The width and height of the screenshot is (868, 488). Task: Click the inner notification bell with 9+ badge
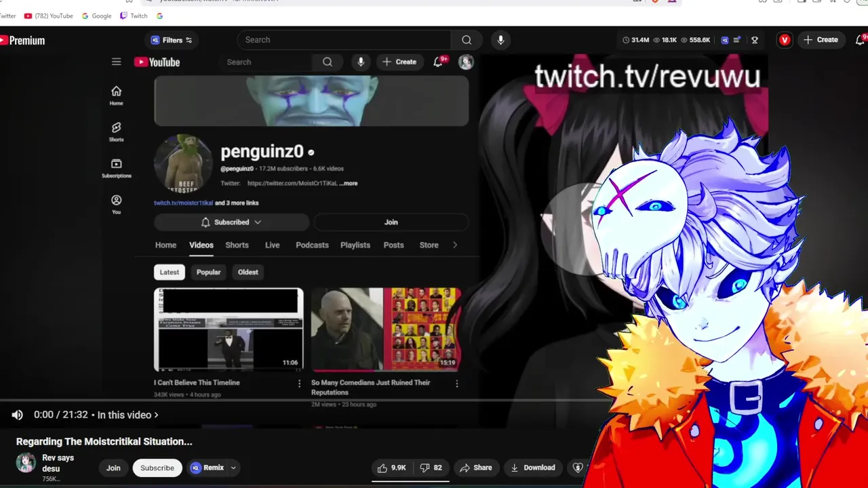[439, 62]
